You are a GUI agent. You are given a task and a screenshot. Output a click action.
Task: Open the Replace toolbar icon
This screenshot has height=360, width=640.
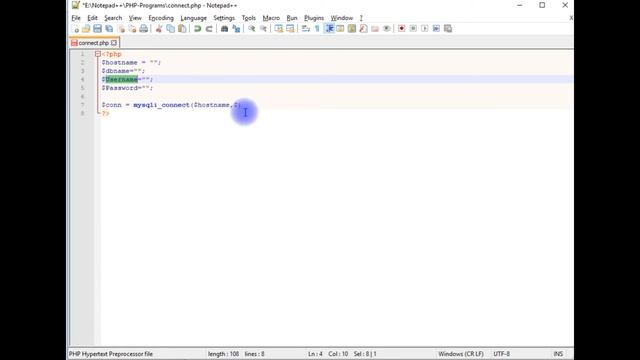(236, 29)
